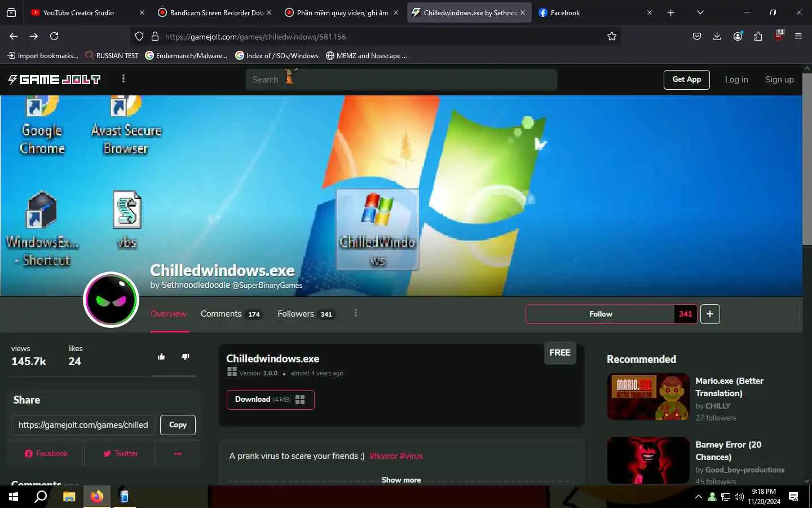Click the volume speaker icon in system tray

(x=739, y=497)
